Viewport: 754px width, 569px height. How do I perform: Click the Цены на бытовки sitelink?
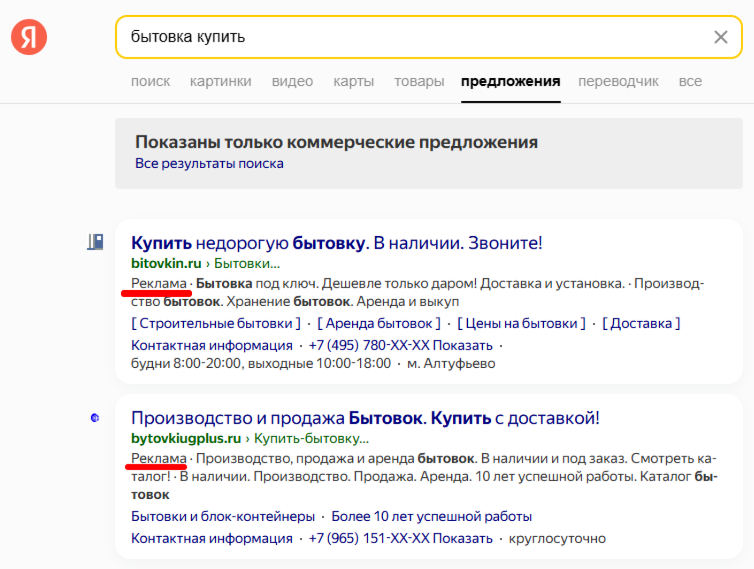coord(521,323)
